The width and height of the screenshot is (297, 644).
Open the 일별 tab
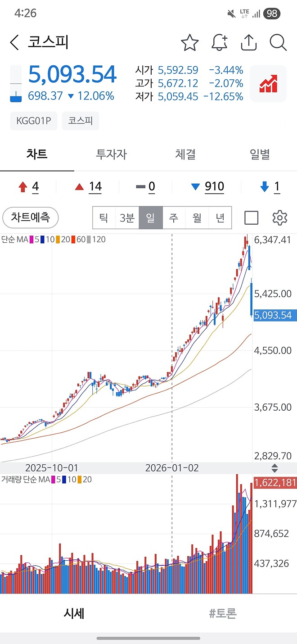[260, 154]
